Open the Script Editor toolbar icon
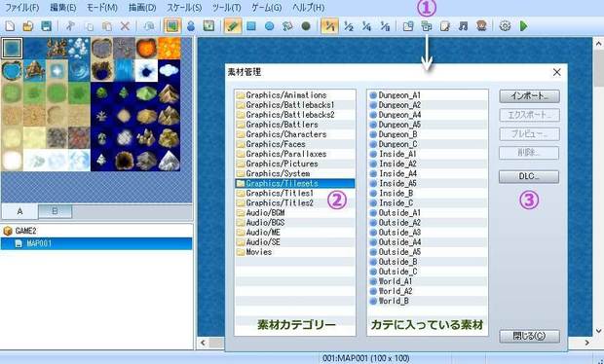Screen dimensions: 604x364 445,26
